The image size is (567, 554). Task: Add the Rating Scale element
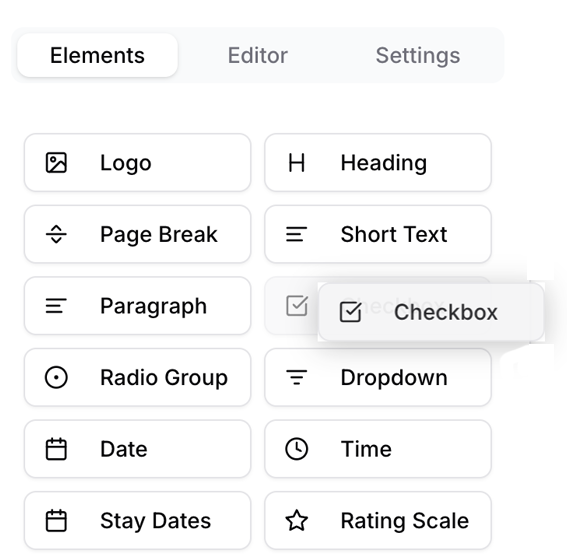click(x=378, y=521)
